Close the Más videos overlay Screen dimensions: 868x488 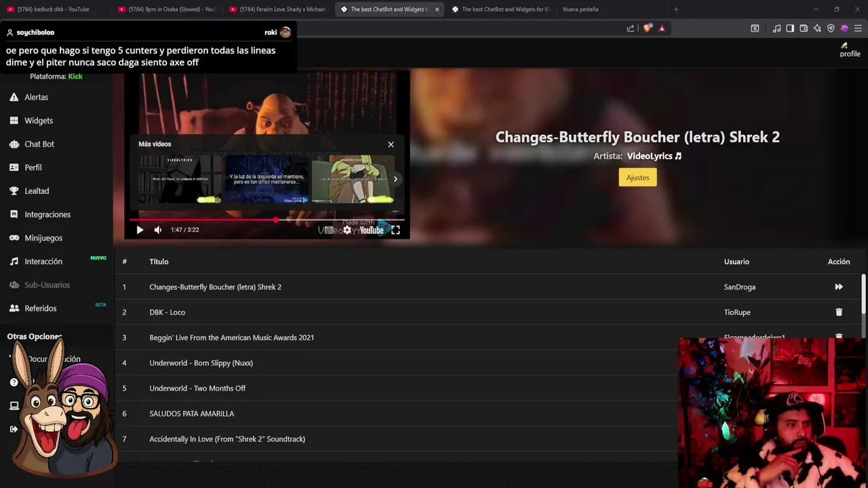[391, 144]
